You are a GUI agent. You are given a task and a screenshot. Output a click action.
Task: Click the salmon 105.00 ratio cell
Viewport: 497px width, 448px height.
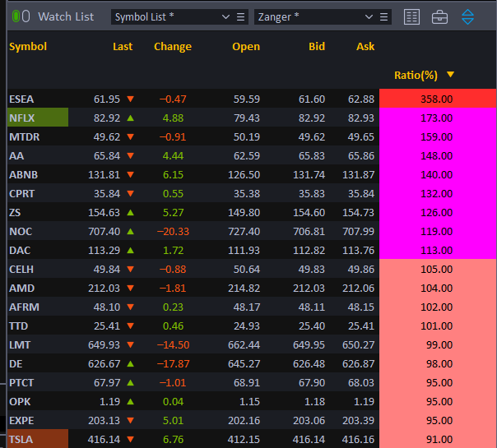438,269
